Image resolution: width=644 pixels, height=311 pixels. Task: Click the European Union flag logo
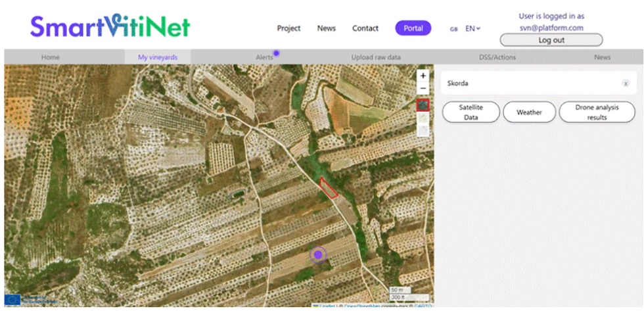[x=12, y=300]
